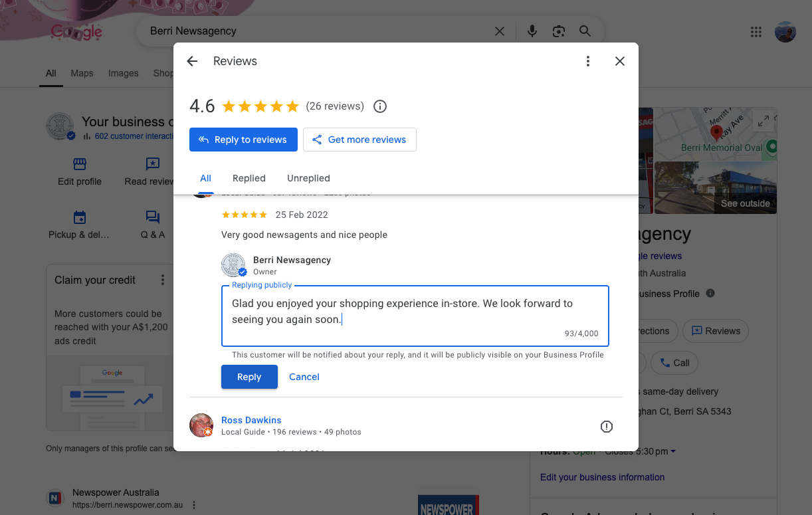Switch to the Replied tab

click(249, 178)
